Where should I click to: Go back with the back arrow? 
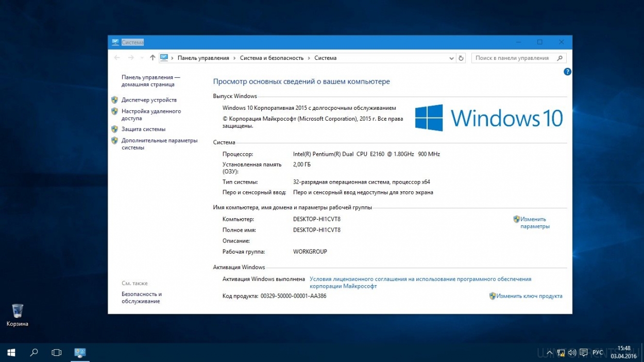pos(117,58)
